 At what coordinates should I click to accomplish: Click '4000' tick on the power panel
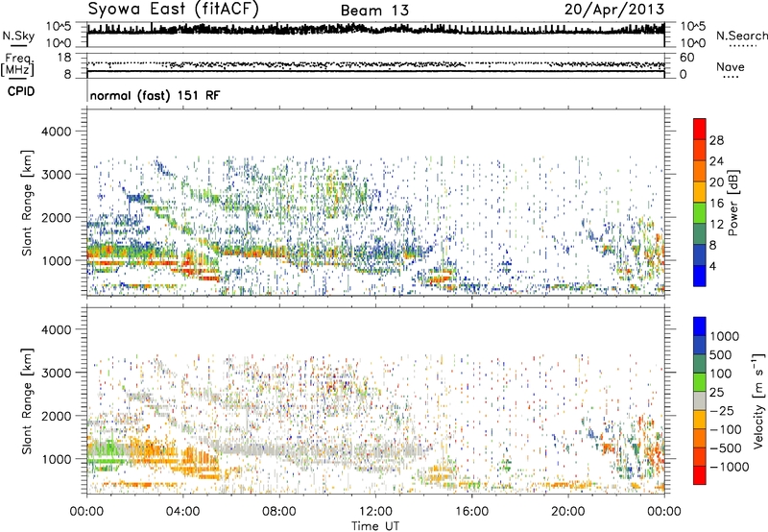point(57,132)
